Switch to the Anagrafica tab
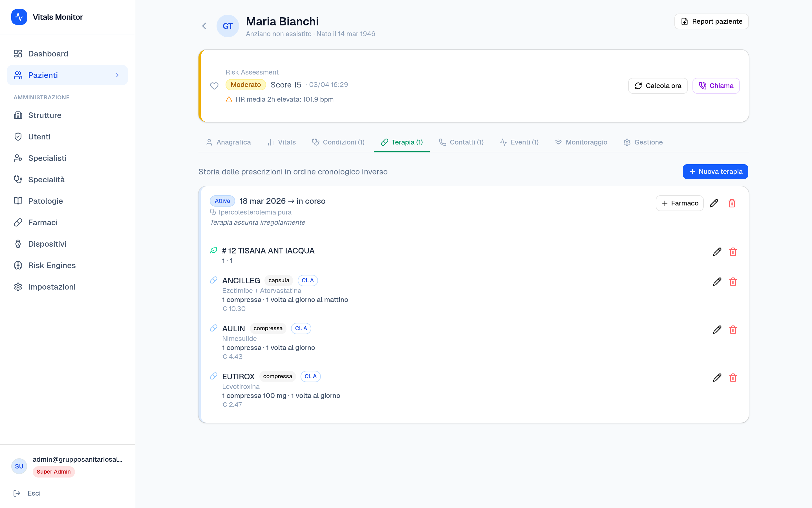The height and width of the screenshot is (508, 812). pos(228,143)
